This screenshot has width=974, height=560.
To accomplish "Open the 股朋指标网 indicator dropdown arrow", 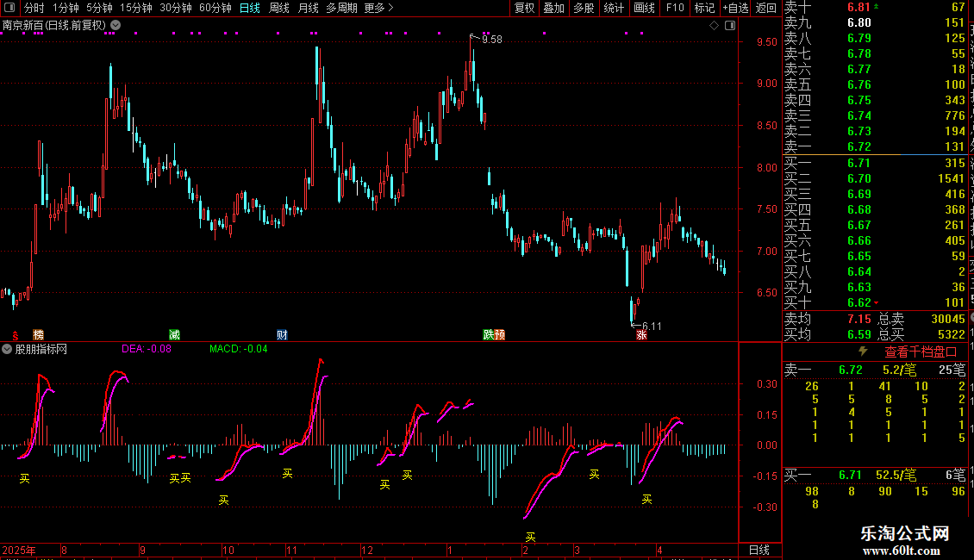I will tap(7, 350).
